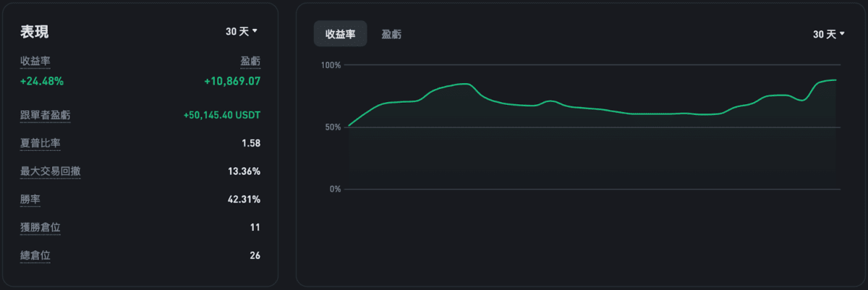
Task: Click the 盈虧 label above +10,869.07
Action: point(250,61)
